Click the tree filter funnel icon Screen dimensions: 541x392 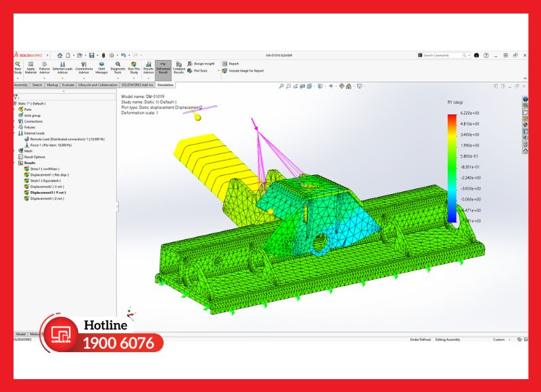tap(16, 97)
